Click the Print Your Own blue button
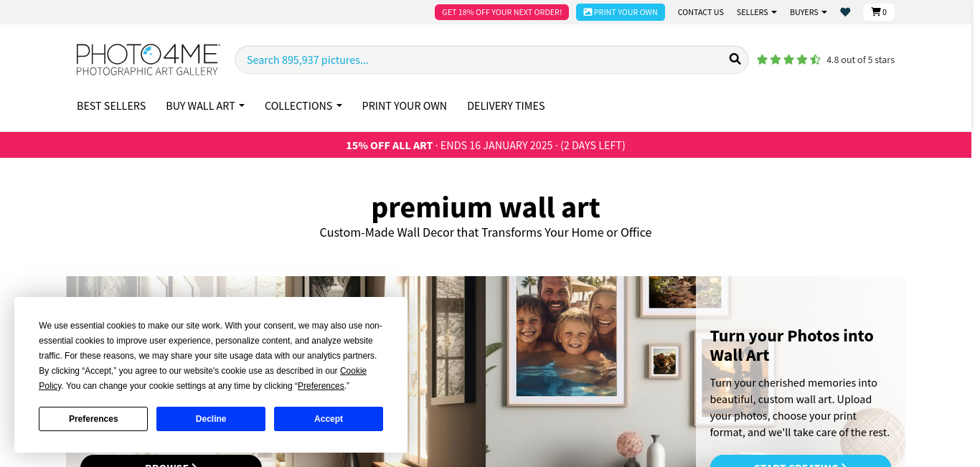 621,12
